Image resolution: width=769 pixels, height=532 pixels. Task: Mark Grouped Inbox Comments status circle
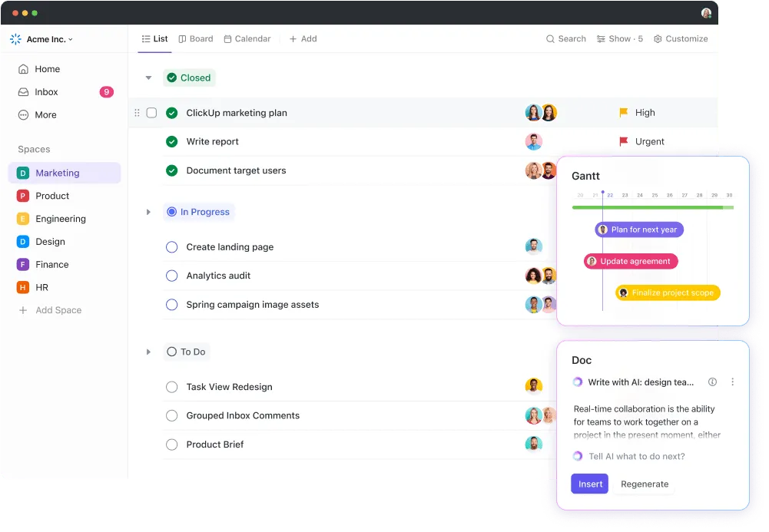(x=171, y=416)
